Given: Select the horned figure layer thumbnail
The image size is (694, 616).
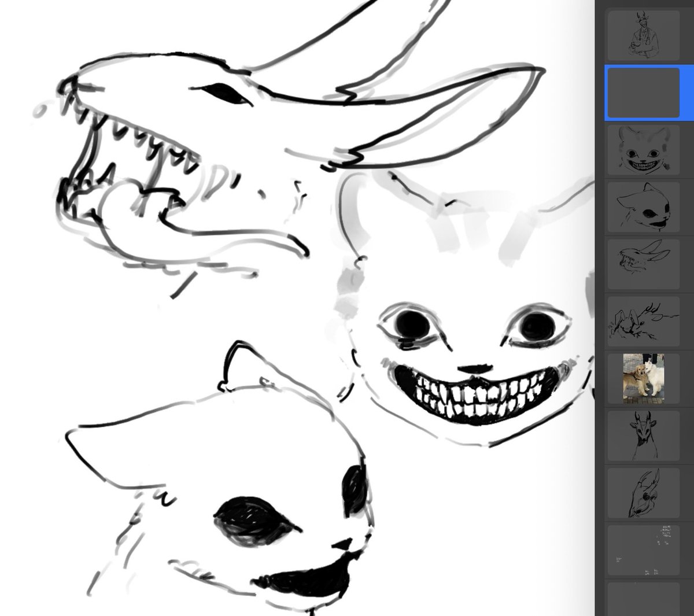Looking at the screenshot, I should click(643, 35).
